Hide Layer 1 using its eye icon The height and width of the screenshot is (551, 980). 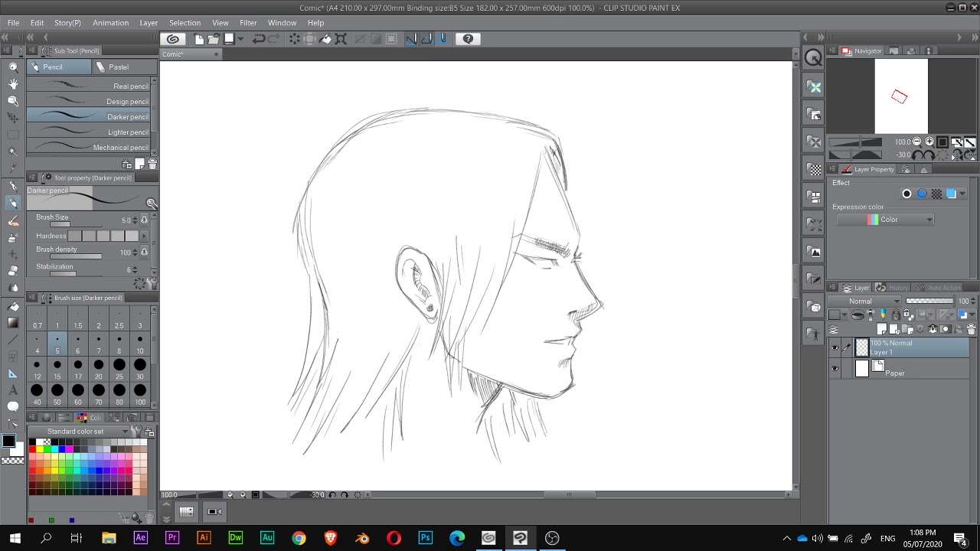click(x=835, y=347)
